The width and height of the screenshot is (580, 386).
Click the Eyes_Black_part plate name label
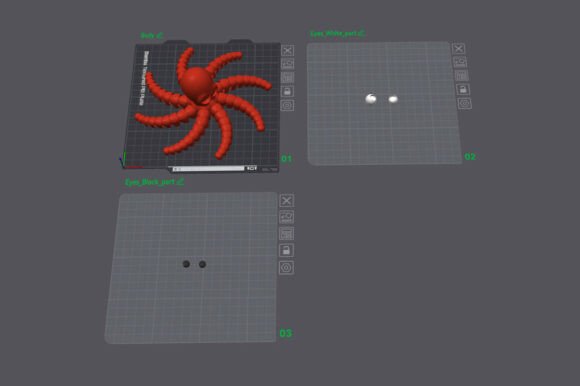(x=150, y=182)
